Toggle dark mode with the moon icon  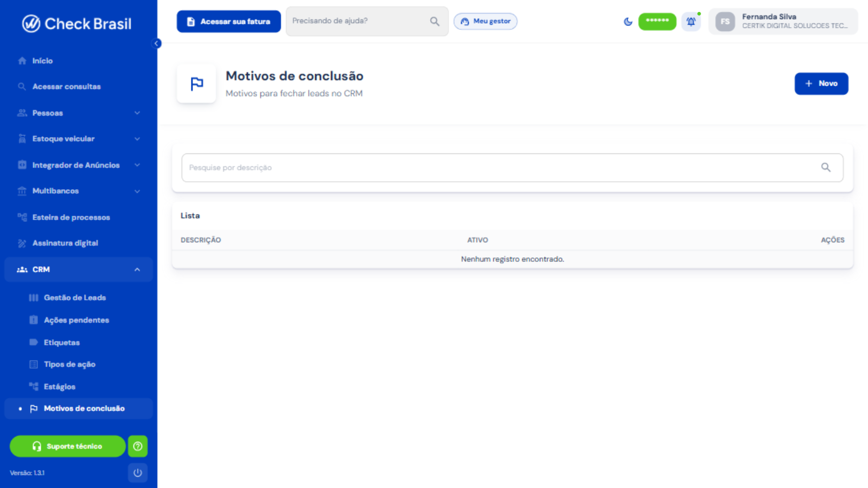tap(628, 22)
